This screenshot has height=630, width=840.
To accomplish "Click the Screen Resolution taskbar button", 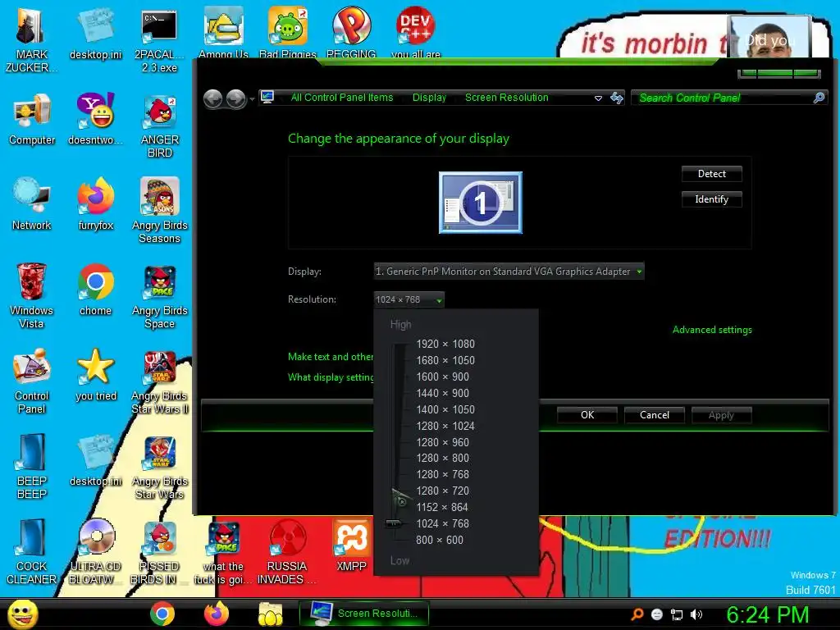I will [364, 614].
